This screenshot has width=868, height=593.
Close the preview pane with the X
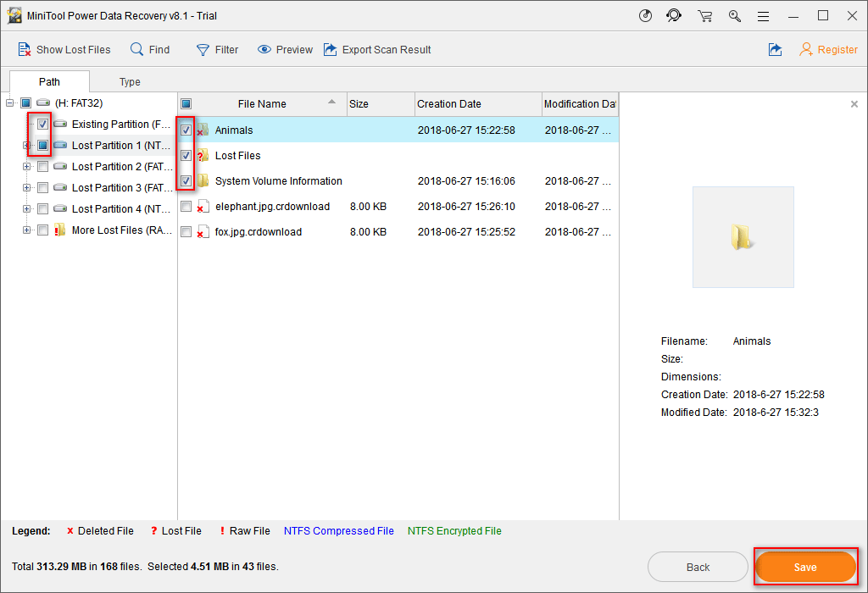pos(854,104)
